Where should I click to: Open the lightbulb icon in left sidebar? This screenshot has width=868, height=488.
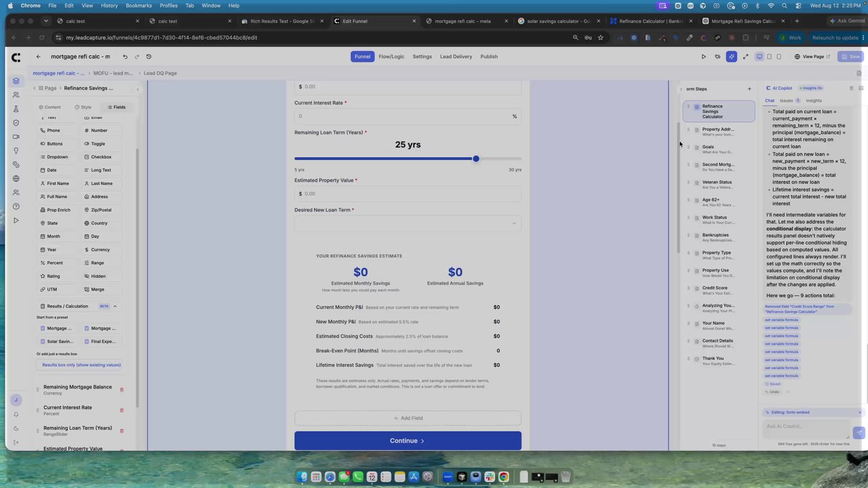(16, 150)
